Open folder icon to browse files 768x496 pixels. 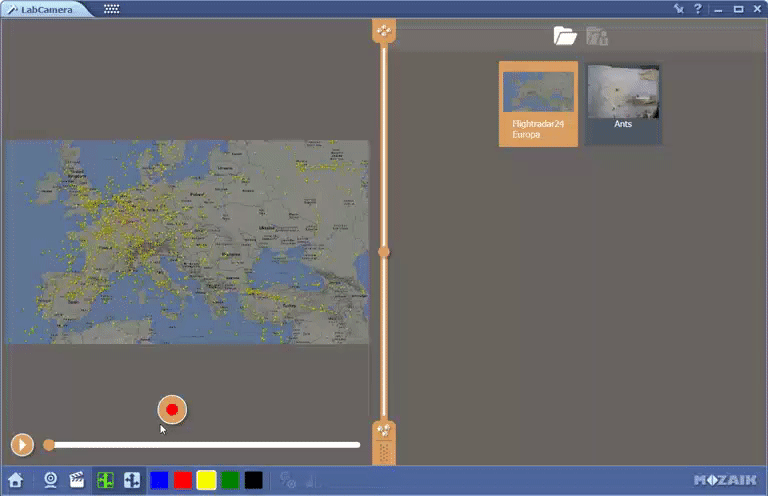(x=565, y=37)
